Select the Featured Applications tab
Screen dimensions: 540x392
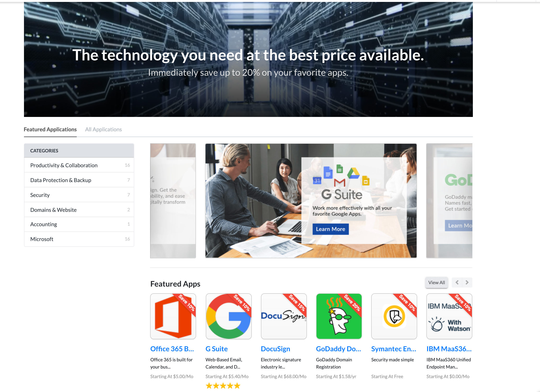pos(50,129)
